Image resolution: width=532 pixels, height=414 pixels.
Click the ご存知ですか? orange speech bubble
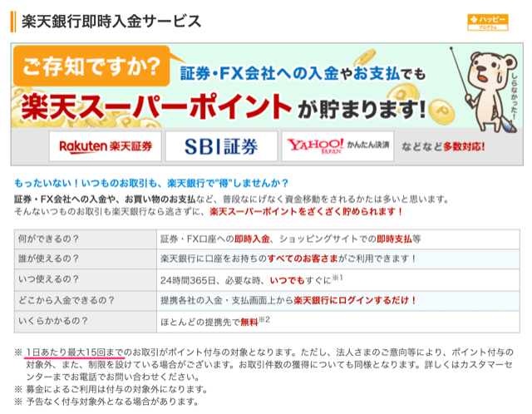tap(91, 67)
